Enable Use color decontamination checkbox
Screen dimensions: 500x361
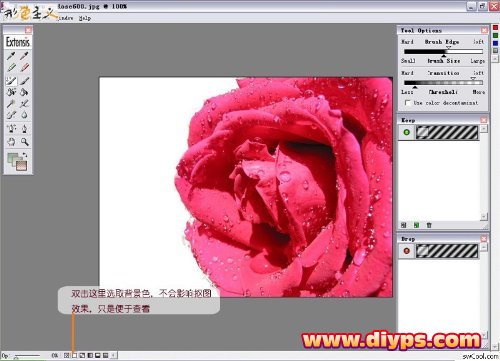click(x=407, y=103)
